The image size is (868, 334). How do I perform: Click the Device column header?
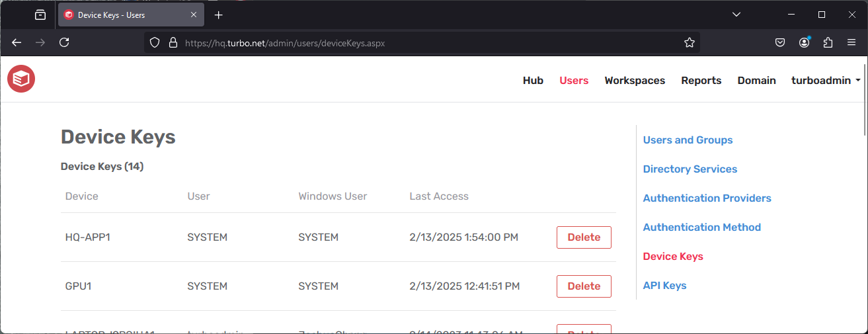click(82, 196)
